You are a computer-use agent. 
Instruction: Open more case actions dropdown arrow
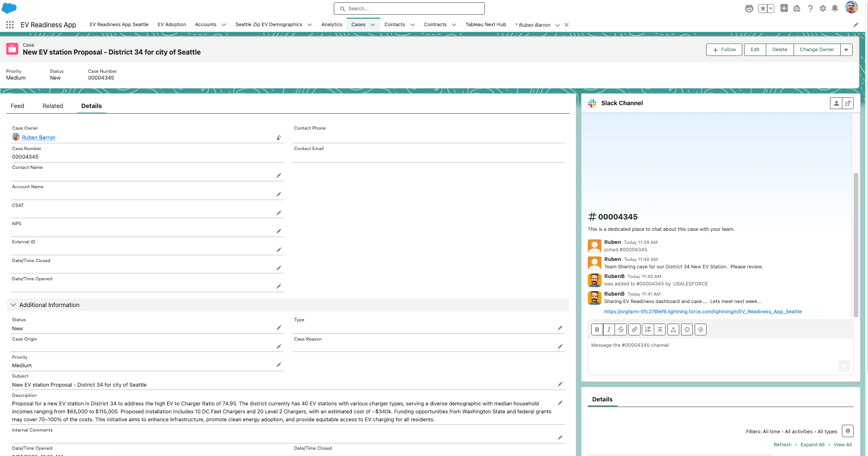point(846,49)
